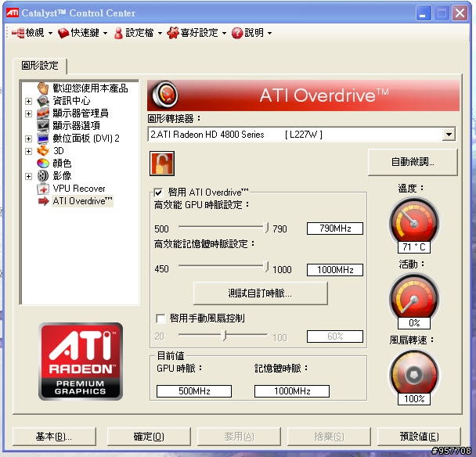This screenshot has height=457, width=476.
Task: Click the 3D cube icon
Action: [43, 151]
